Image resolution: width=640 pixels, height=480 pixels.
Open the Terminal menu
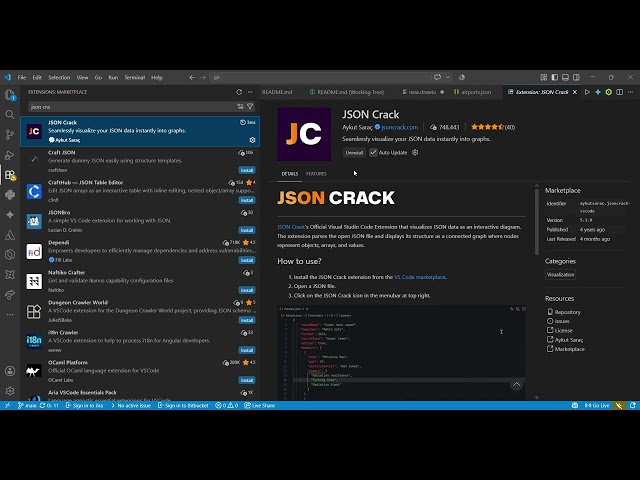coord(135,77)
